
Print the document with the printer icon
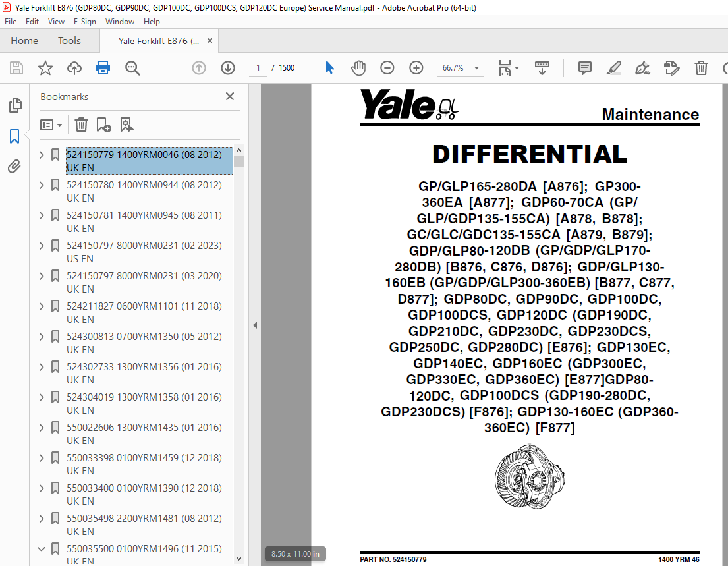[x=103, y=68]
